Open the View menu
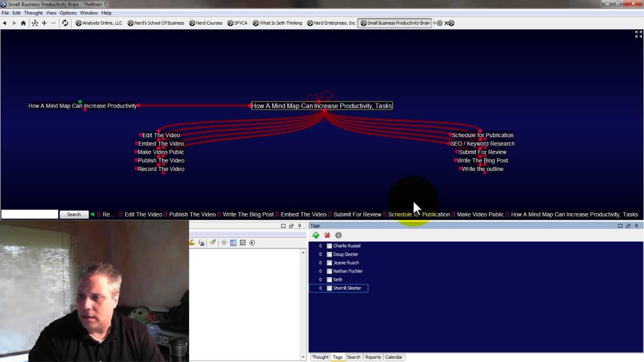This screenshot has width=644, height=362. [x=51, y=13]
